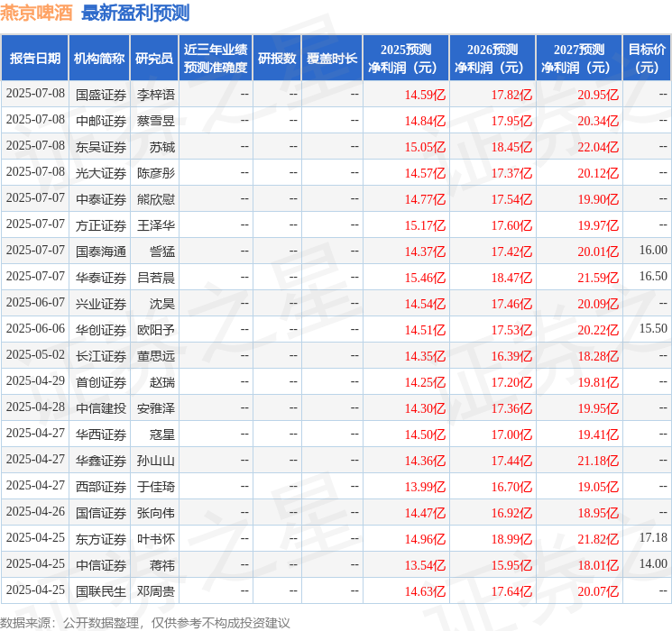Select 国联民生 institution cell
672x631 pixels.
click(x=101, y=591)
